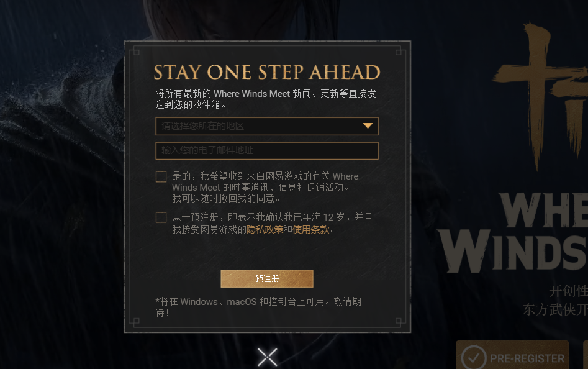
Task: Submit with the gold 预注册 button
Action: click(267, 279)
